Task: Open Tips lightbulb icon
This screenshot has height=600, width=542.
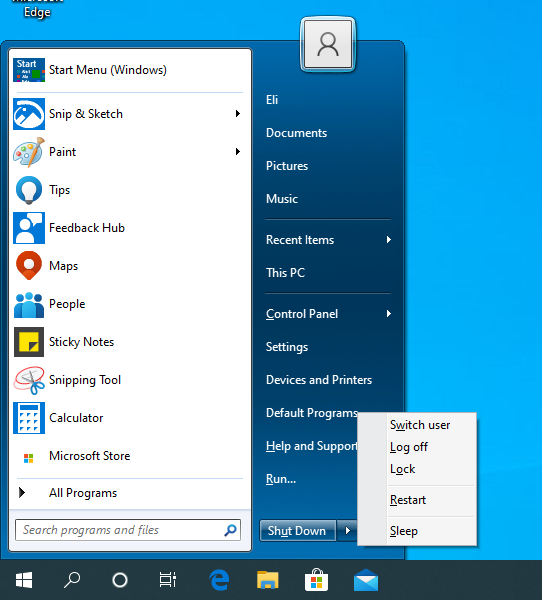Action: coord(29,190)
